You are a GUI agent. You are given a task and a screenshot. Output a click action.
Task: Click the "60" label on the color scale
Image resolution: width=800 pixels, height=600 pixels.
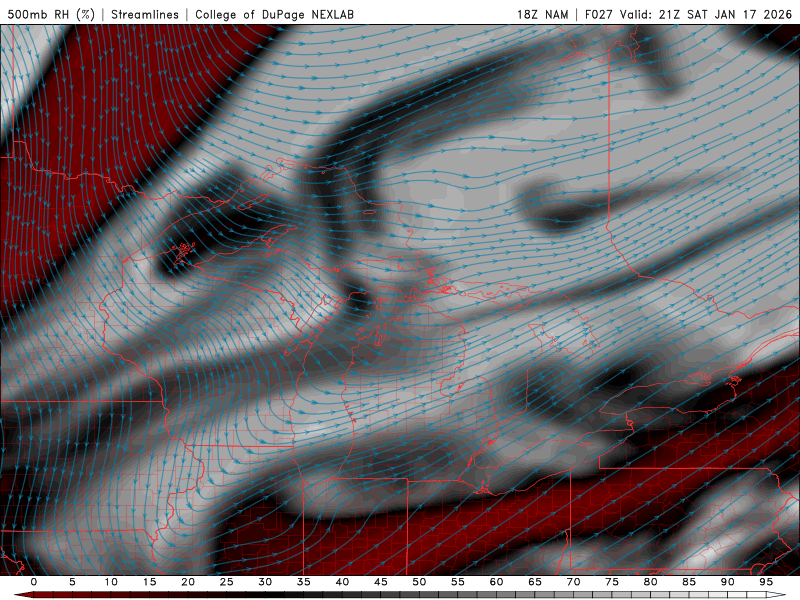point(496,582)
